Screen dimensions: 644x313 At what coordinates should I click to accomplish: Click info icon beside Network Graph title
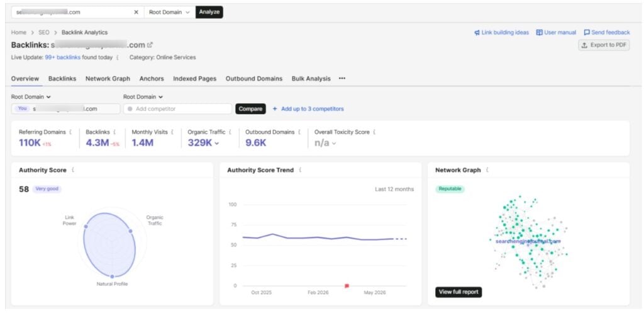click(487, 170)
